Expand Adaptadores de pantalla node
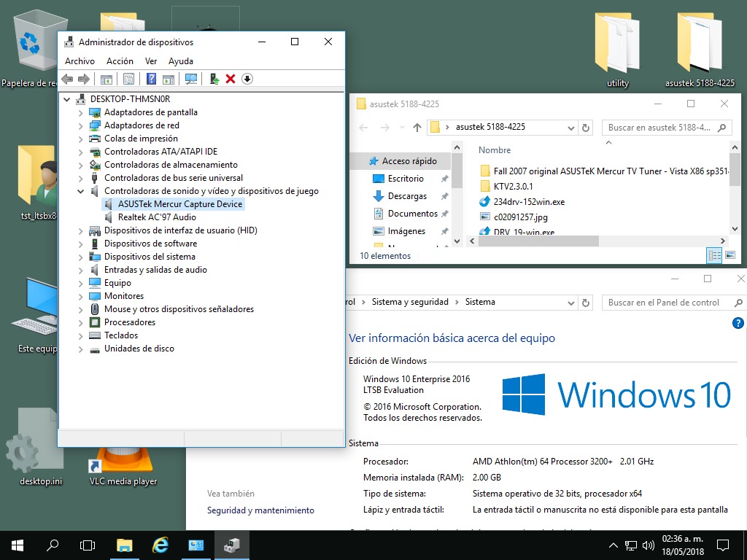747x560 pixels. [x=80, y=113]
